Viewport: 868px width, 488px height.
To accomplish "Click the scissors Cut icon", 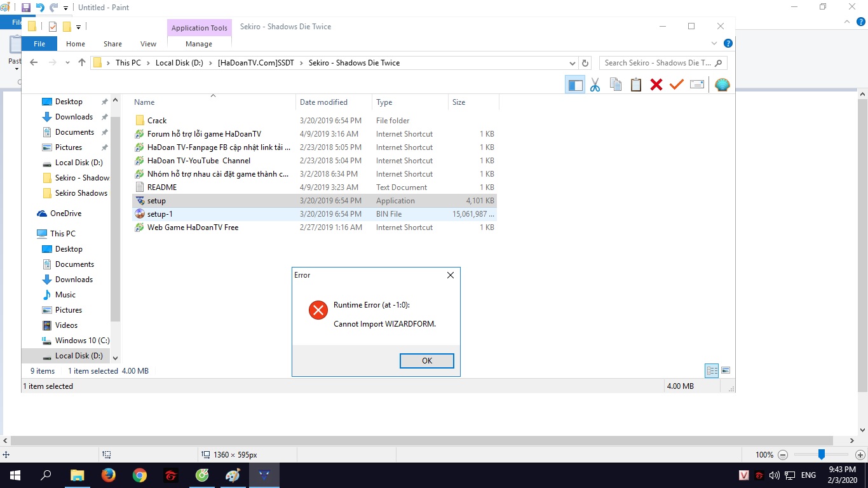I will [595, 85].
